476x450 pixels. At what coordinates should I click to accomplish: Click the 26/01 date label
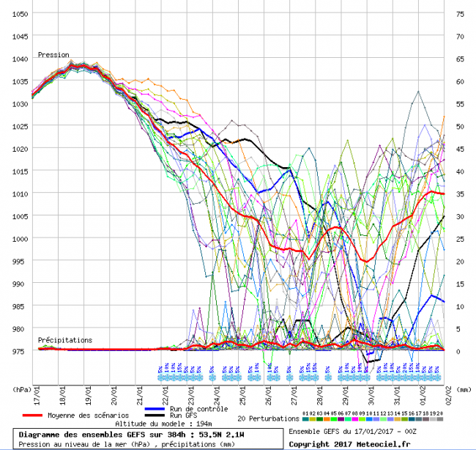pos(268,396)
